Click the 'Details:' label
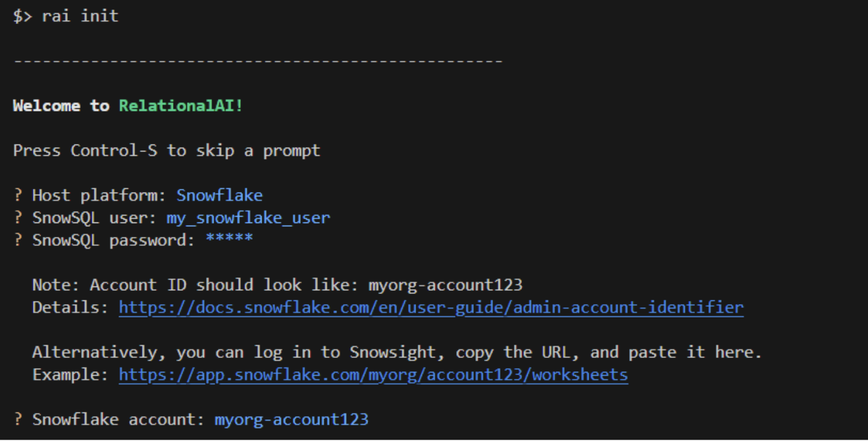 click(x=70, y=308)
